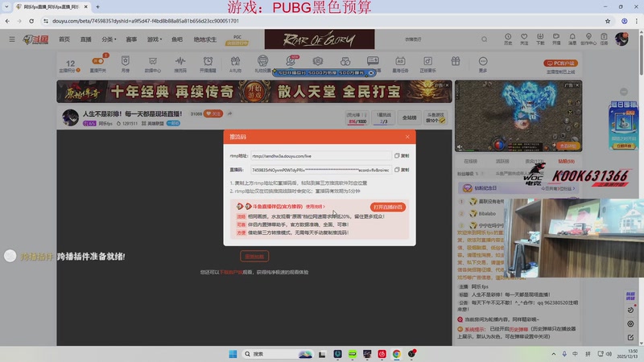Open the companion usage instructions link
644x362 pixels.
315,207
